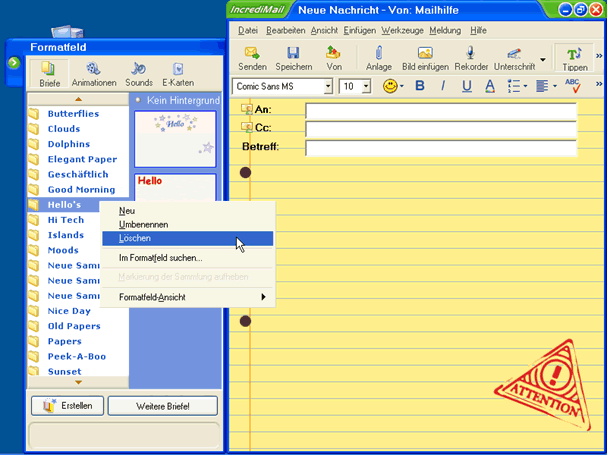The width and height of the screenshot is (608, 456).
Task: Select the Good Morning collection
Action: pyautogui.click(x=81, y=189)
